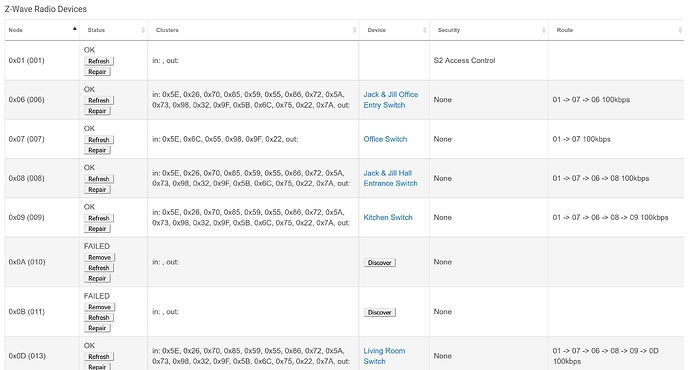This screenshot has width=690, height=370.
Task: Click the Z-Wave Radio Devices heading
Action: coord(46,9)
